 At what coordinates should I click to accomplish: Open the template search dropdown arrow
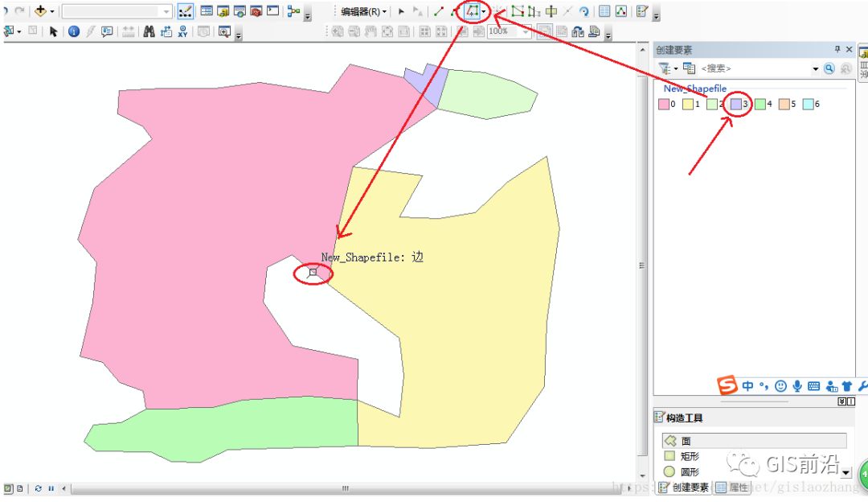click(x=815, y=69)
